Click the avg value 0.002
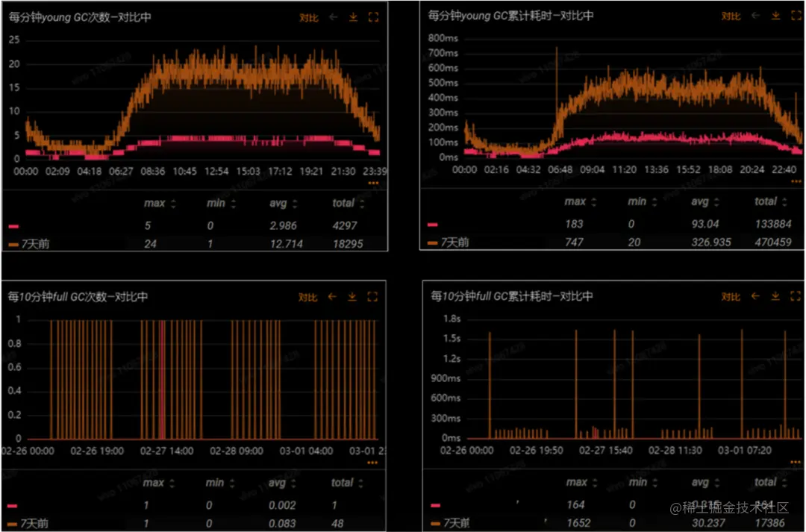 tap(282, 506)
